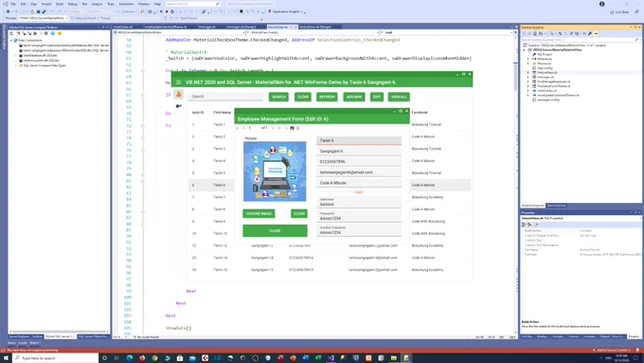
Task: Expand frmLogin.vb in Solution Explorer
Action: pos(528,77)
